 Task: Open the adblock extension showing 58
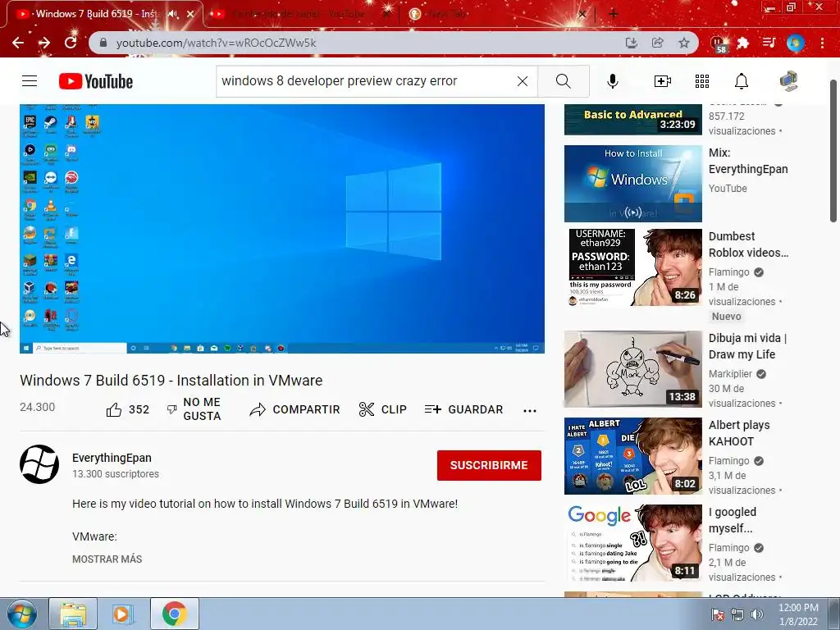pyautogui.click(x=718, y=44)
